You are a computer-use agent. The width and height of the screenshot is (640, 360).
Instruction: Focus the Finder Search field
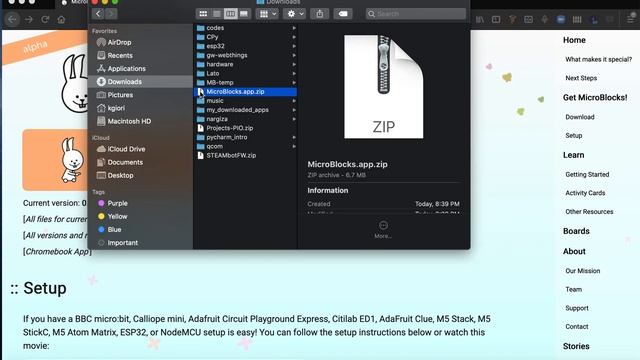pyautogui.click(x=416, y=14)
